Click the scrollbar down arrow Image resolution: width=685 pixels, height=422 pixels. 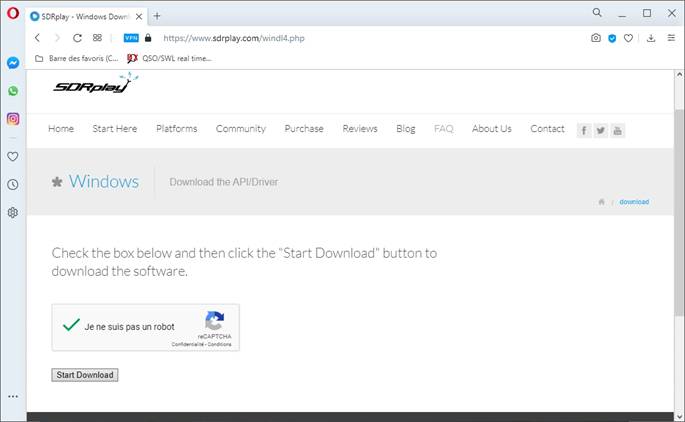679,416
